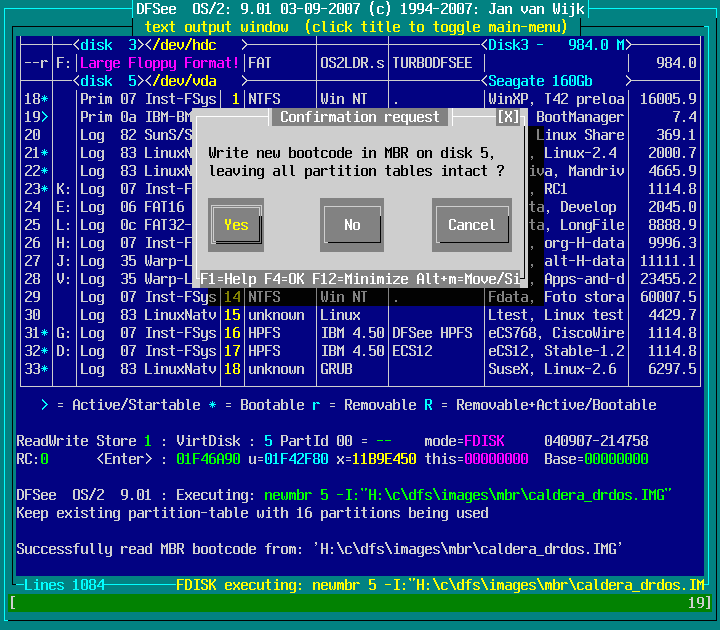Toggle main menu via text output window title
Image resolution: width=720 pixels, height=630 pixels.
[x=360, y=26]
